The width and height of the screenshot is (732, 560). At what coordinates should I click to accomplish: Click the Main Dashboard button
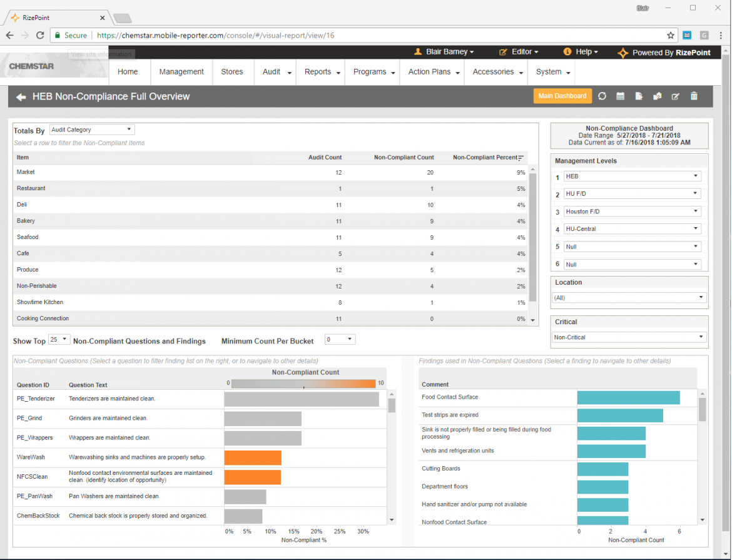(x=562, y=96)
